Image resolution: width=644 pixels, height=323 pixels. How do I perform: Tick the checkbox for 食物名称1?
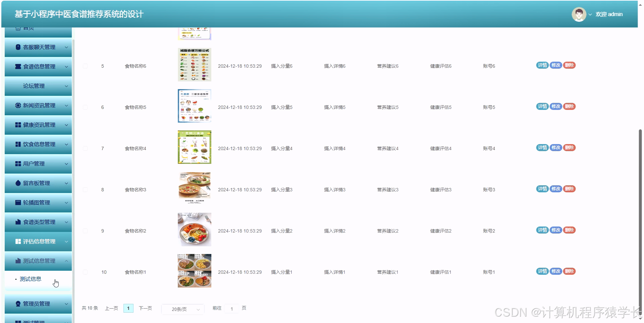[x=85, y=272]
